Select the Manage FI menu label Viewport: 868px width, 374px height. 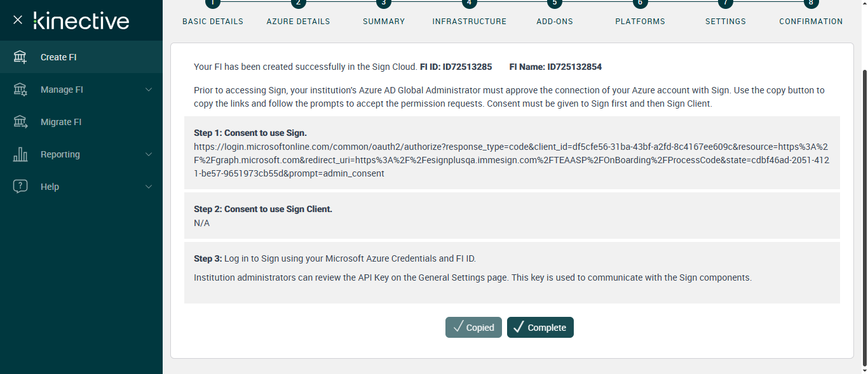coord(62,90)
